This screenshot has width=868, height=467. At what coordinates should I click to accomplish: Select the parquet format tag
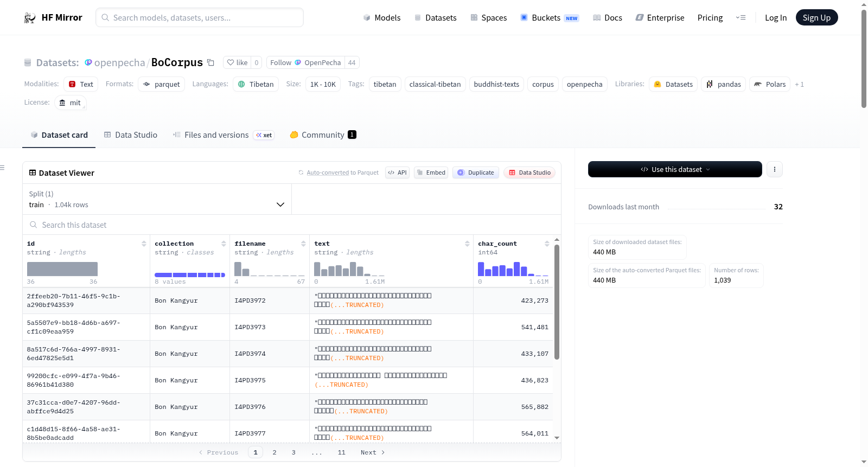coord(161,84)
